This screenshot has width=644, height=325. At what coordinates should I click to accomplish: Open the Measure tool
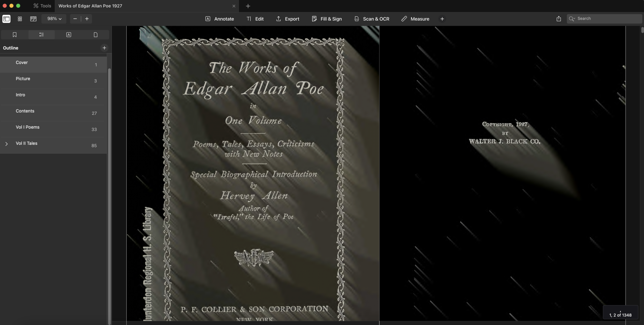pos(415,19)
